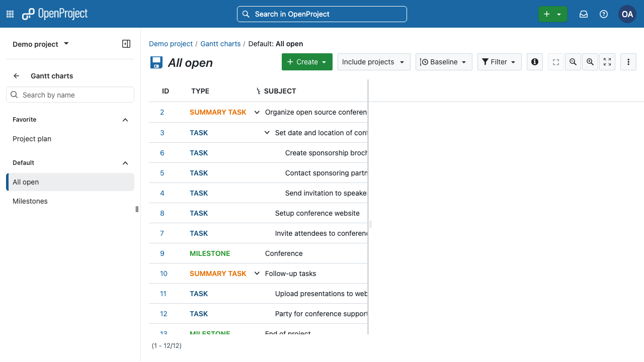Select the Milestones view
The height and width of the screenshot is (362, 644).
click(x=70, y=201)
